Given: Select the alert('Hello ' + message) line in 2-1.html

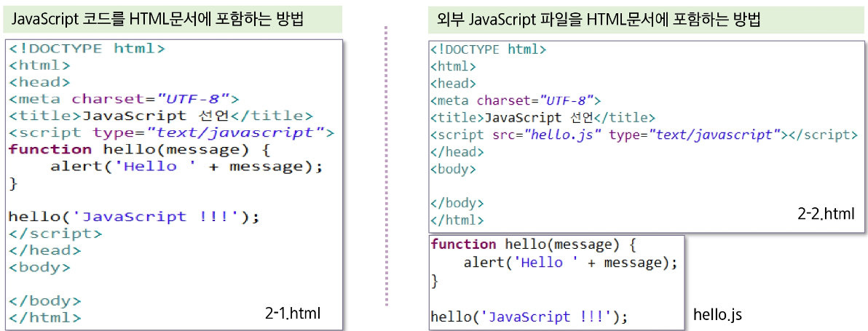Looking at the screenshot, I should (186, 167).
